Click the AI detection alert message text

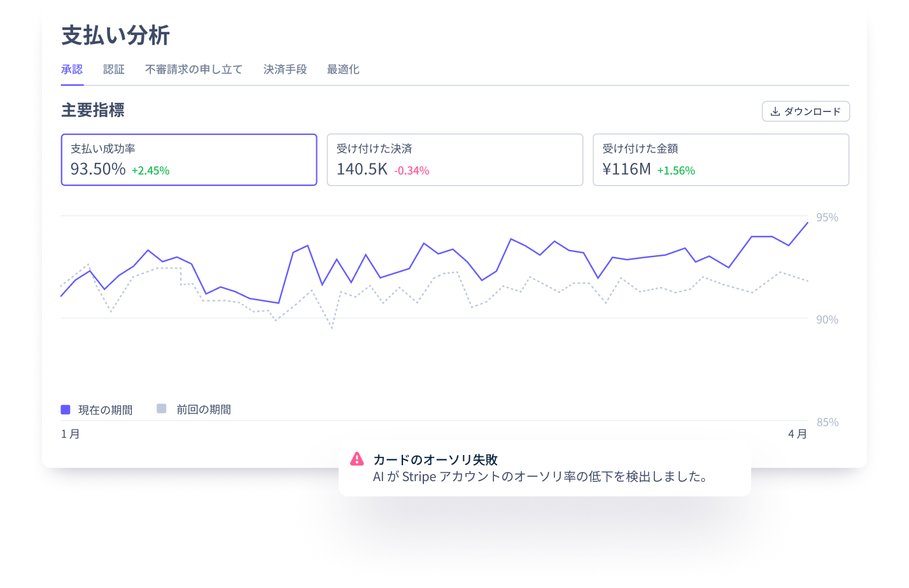pos(540,477)
